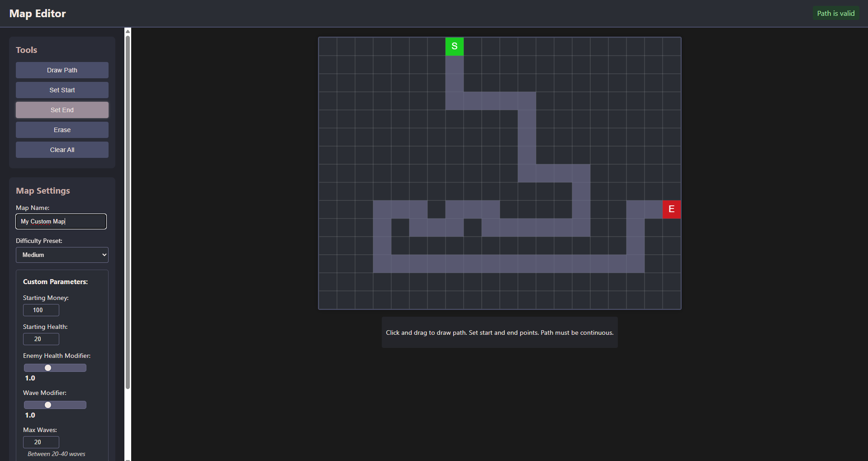
Task: Open the Difficulty Preset dropdown
Action: tap(62, 255)
